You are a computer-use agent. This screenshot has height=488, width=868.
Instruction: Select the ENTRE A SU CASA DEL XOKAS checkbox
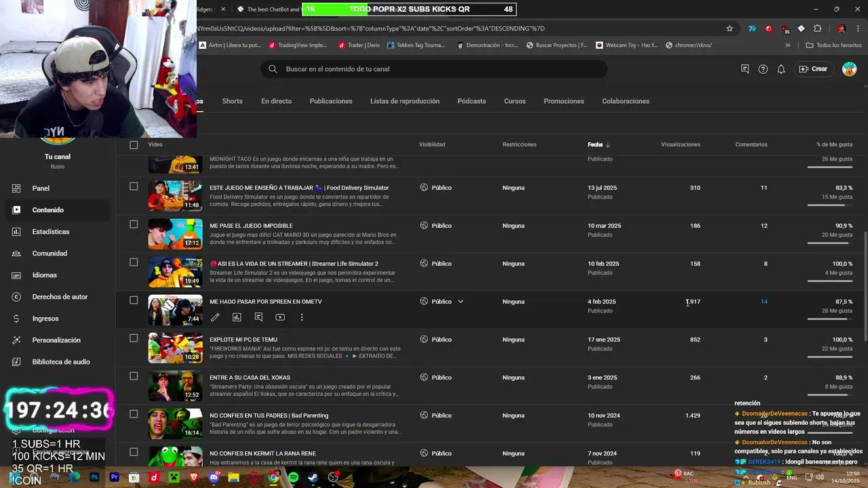tap(134, 376)
